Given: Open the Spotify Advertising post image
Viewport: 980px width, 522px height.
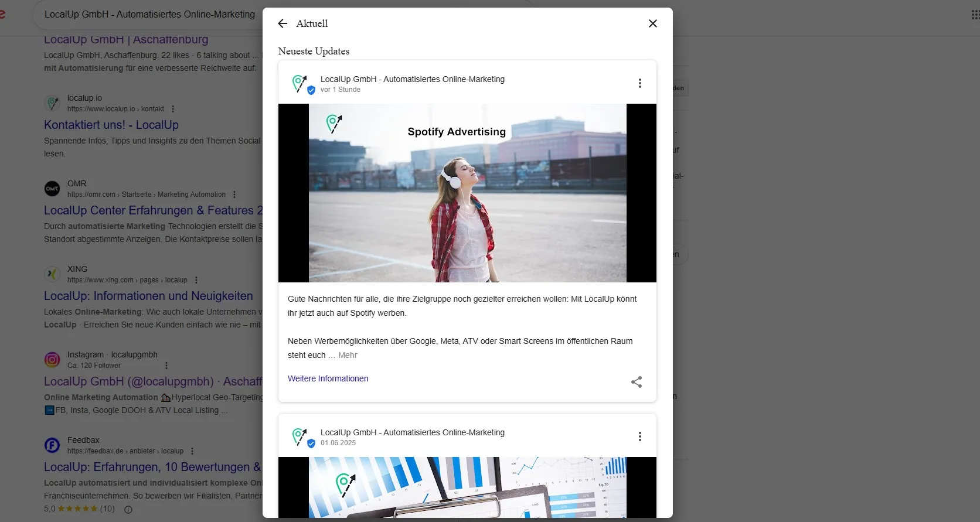Looking at the screenshot, I should click(x=467, y=193).
